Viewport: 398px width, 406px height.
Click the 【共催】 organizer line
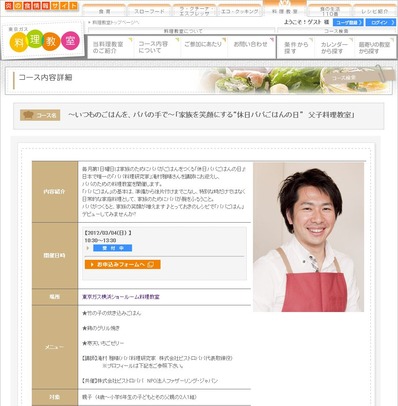[150, 381]
